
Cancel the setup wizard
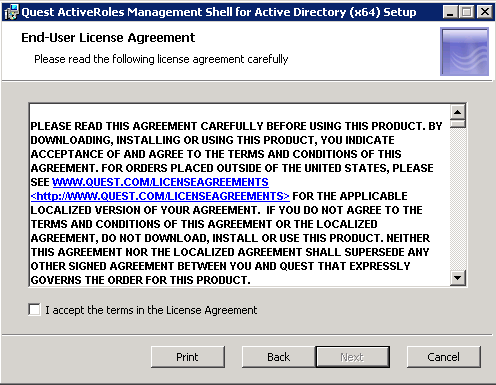[x=444, y=357]
